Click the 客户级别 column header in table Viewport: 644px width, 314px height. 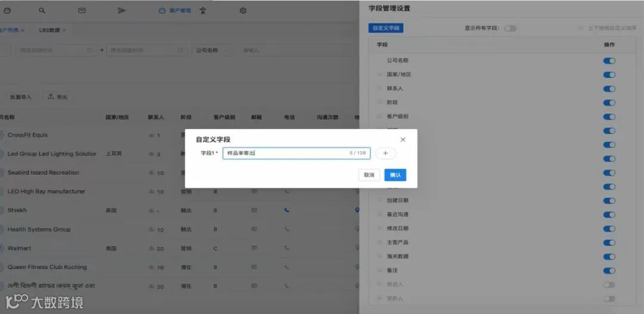pyautogui.click(x=224, y=117)
